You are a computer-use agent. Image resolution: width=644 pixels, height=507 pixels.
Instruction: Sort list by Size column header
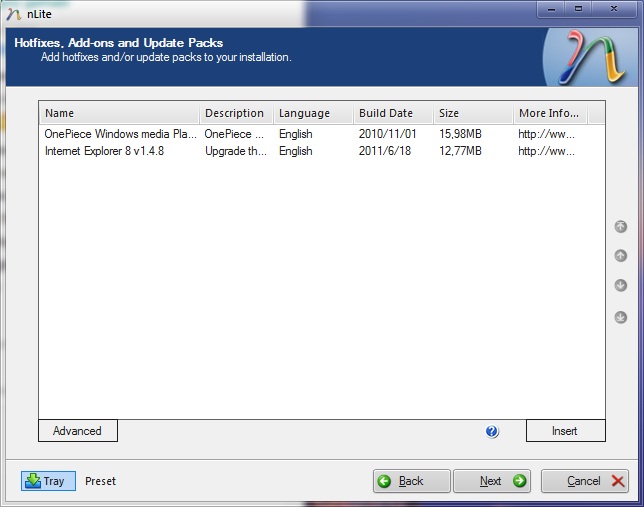tap(473, 113)
